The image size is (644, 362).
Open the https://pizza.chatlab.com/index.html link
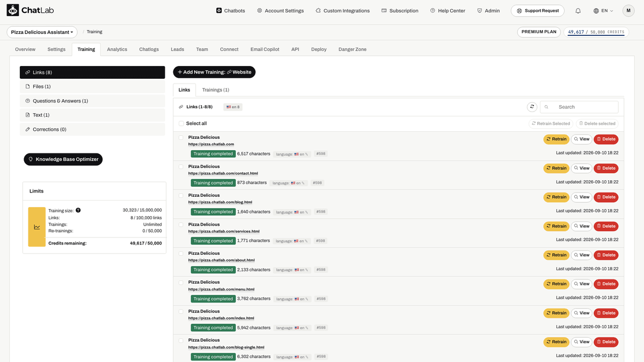click(x=221, y=318)
